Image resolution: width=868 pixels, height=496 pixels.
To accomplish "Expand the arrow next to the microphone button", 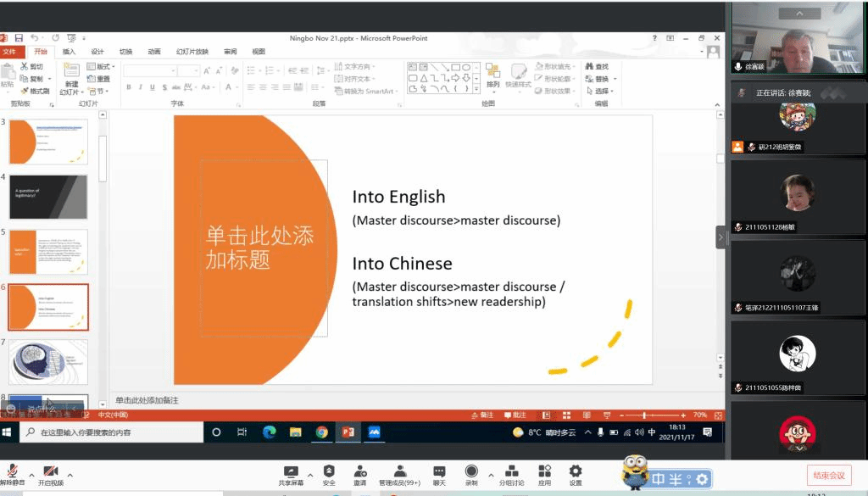I will click(31, 475).
